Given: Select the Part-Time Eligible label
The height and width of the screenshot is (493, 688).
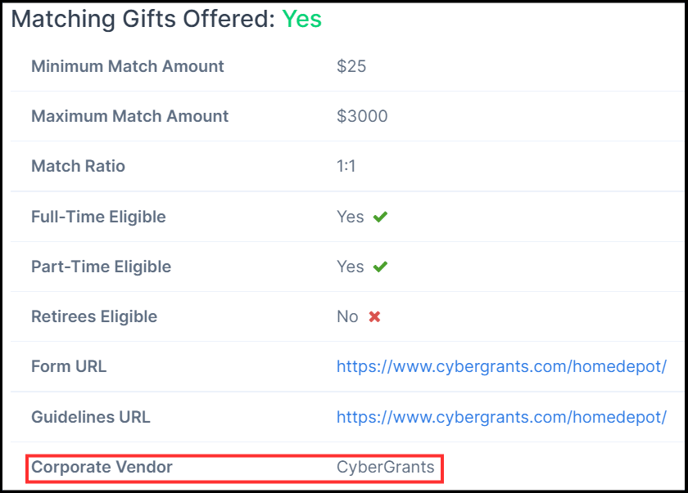Looking at the screenshot, I should coord(101,267).
